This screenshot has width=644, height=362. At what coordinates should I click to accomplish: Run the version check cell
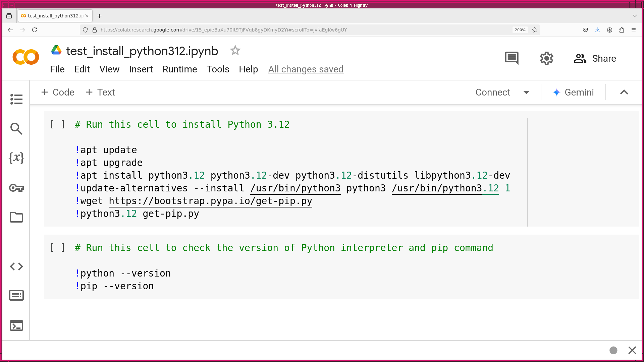57,248
